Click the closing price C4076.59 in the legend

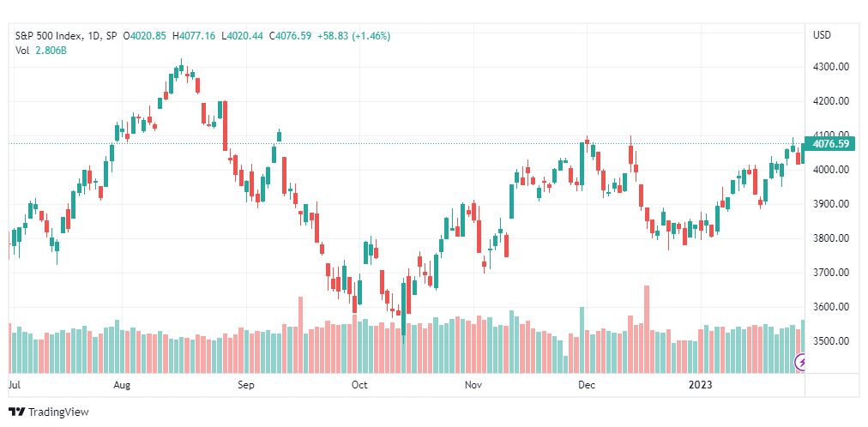(x=291, y=36)
